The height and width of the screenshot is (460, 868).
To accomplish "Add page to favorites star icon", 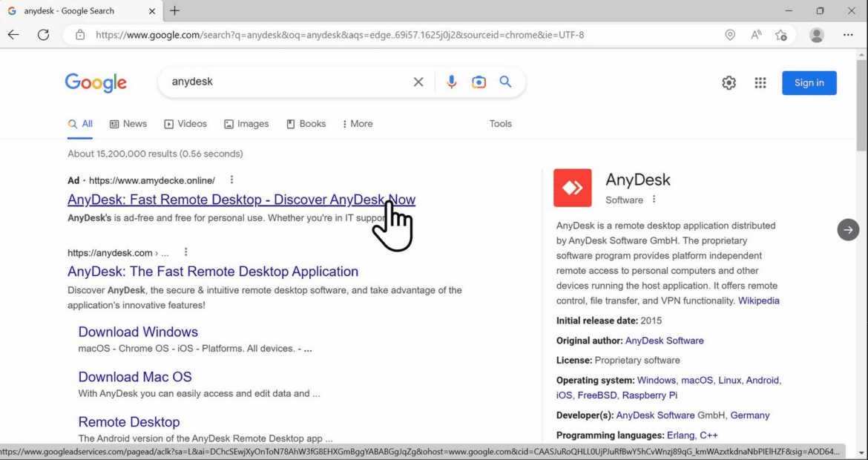I will [780, 35].
